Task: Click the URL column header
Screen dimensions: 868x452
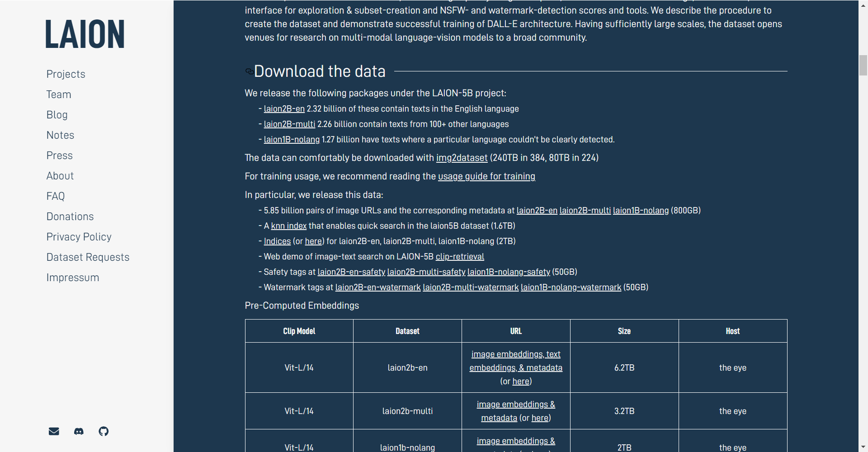Action: [x=516, y=331]
